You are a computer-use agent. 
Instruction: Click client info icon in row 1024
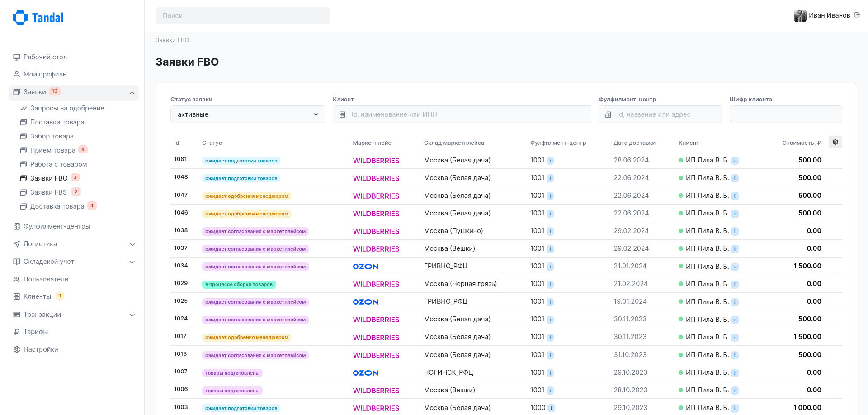click(735, 320)
